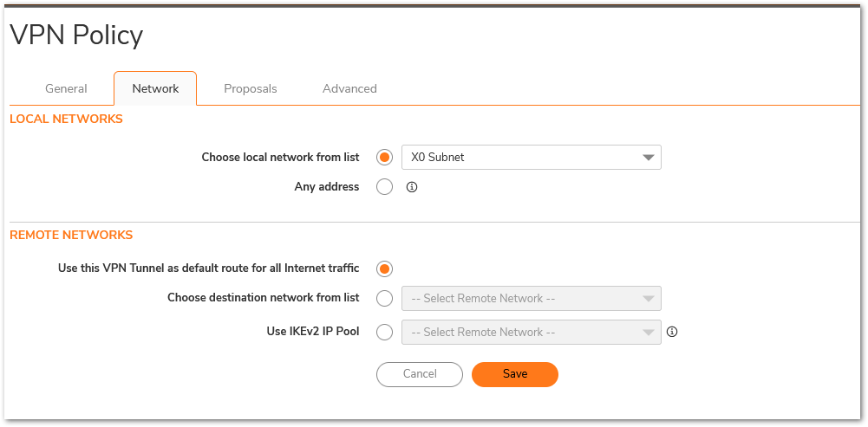Select the 'Choose local network from list' radio button
Viewport: 868px width, 427px height.
coord(385,158)
